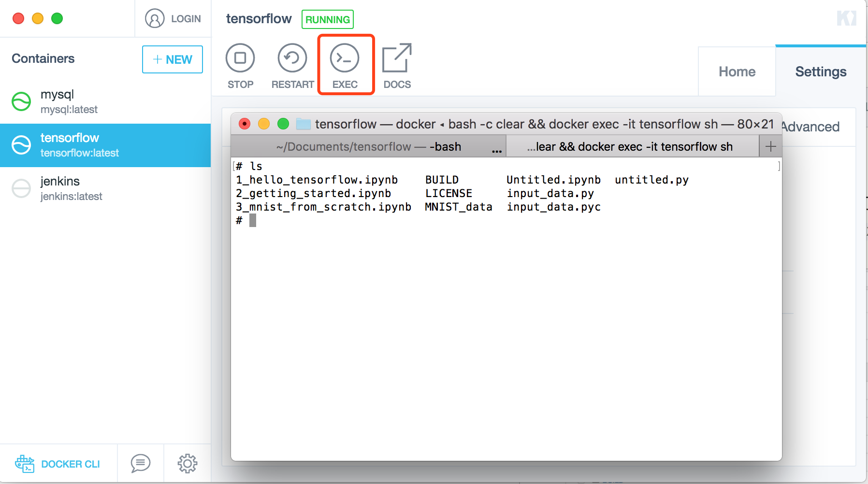Screen dimensions: 868x484
Task: Click the RUNNING status badge
Action: coord(328,19)
